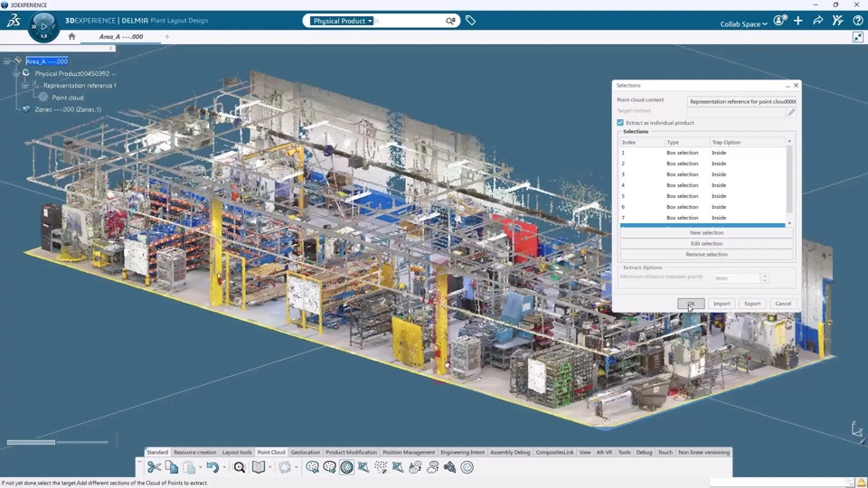
Task: Open the book documentation icon
Action: [258, 467]
